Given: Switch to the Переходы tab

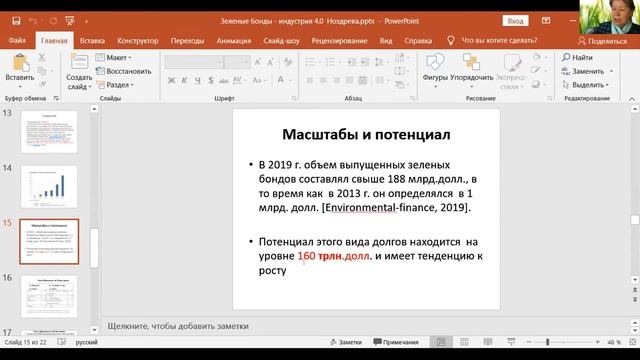Looking at the screenshot, I should point(187,41).
